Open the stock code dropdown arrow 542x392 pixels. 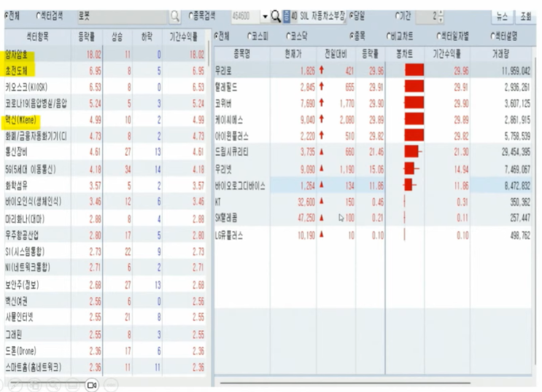click(265, 16)
